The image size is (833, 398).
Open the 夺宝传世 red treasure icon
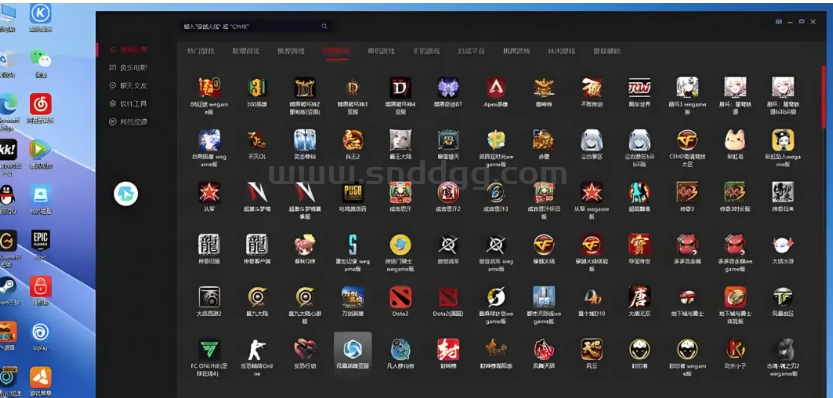tap(640, 244)
